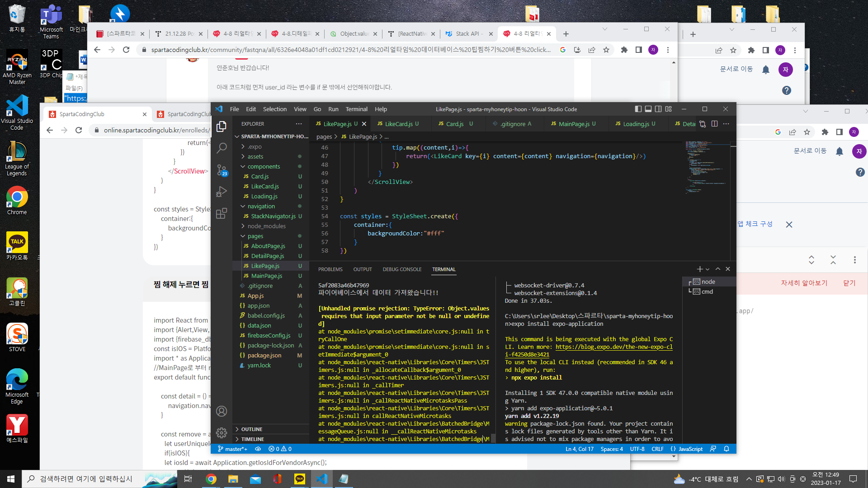The height and width of the screenshot is (488, 868).
Task: Open the Accounts menu in VS Code
Action: point(222,411)
